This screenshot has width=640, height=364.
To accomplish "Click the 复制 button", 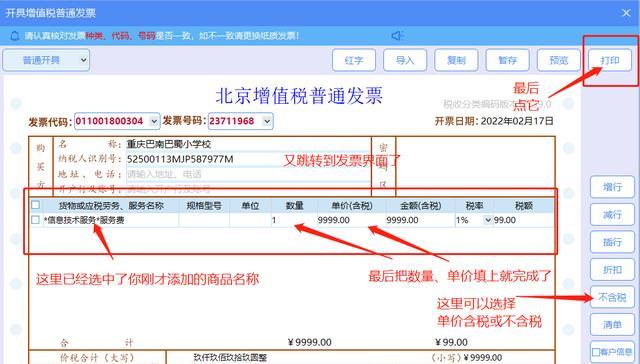I will pos(456,60).
